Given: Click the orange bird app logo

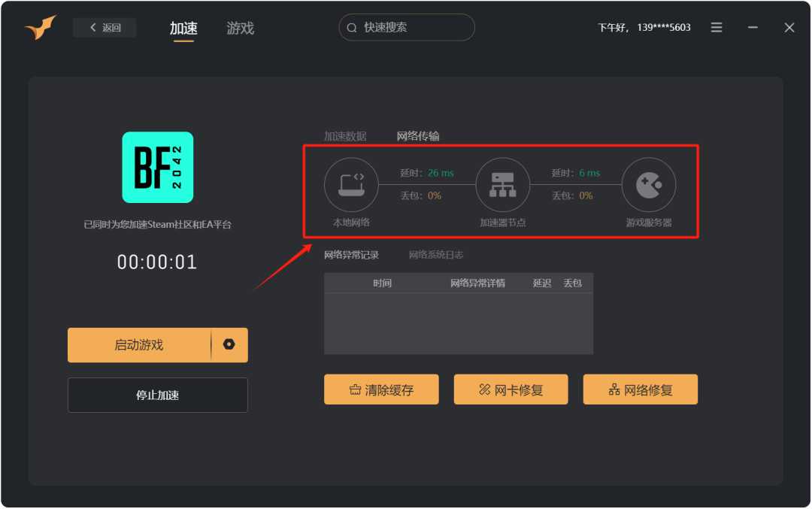Looking at the screenshot, I should 41,28.
